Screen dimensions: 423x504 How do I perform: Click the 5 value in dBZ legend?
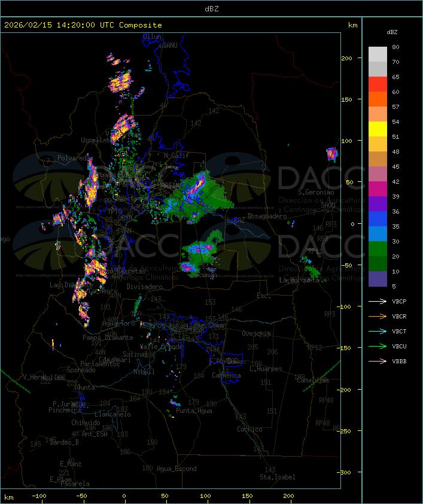394,286
